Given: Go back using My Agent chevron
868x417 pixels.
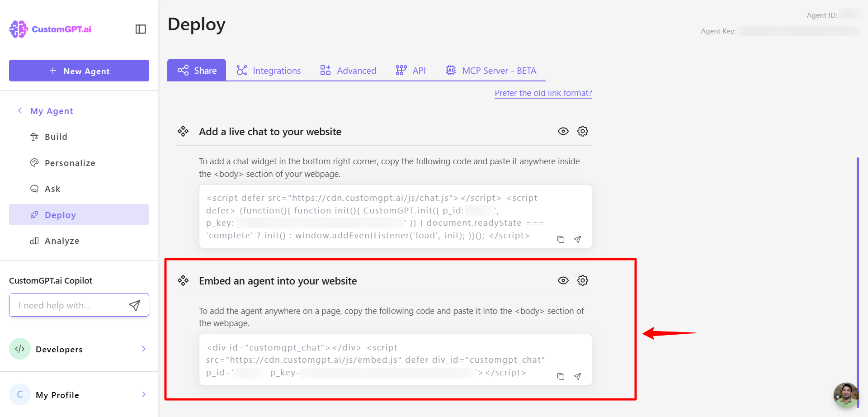Looking at the screenshot, I should 20,110.
